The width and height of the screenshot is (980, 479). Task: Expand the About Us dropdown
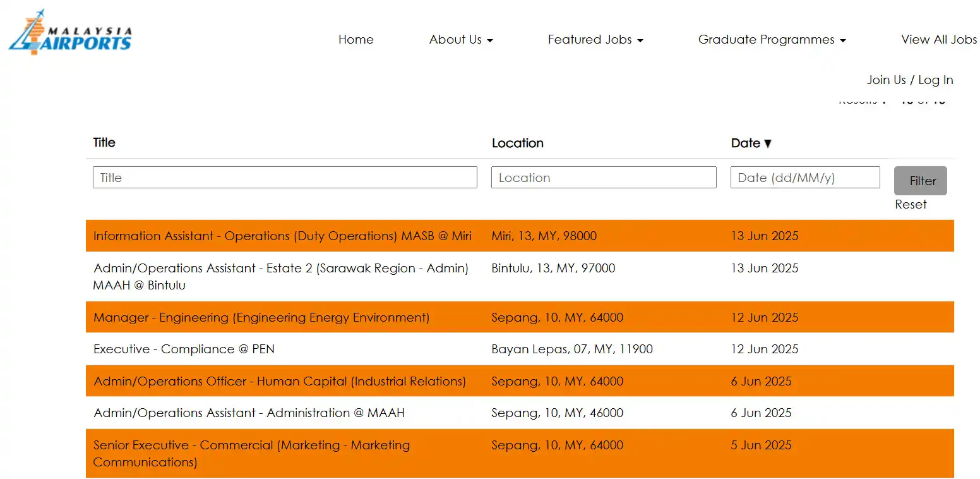[x=461, y=39]
